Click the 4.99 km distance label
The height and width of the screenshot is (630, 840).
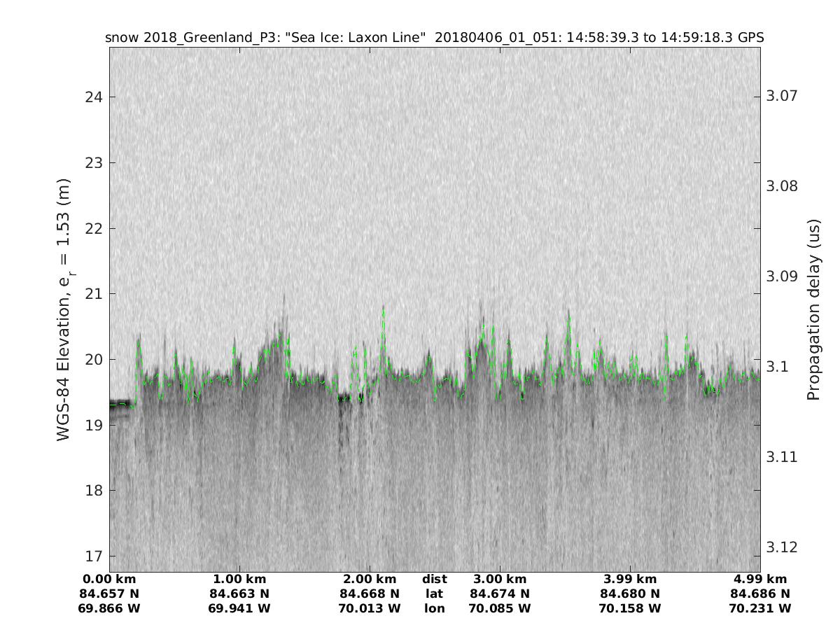click(760, 579)
